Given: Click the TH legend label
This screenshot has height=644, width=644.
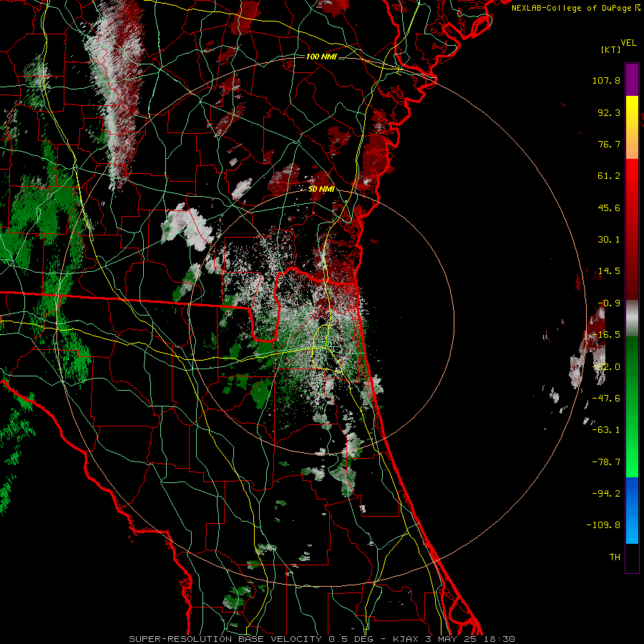Looking at the screenshot, I should coord(615,557).
